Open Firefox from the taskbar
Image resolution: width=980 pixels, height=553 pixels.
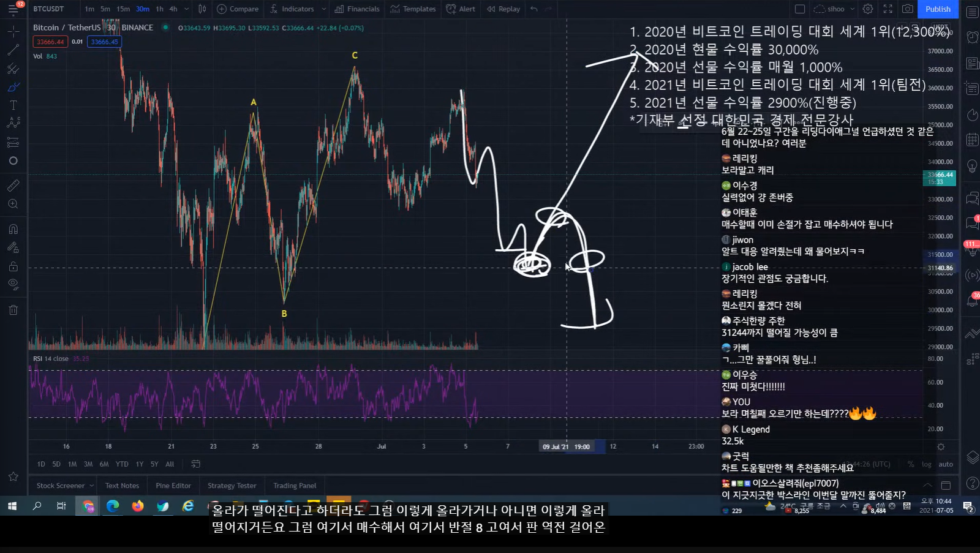137,506
